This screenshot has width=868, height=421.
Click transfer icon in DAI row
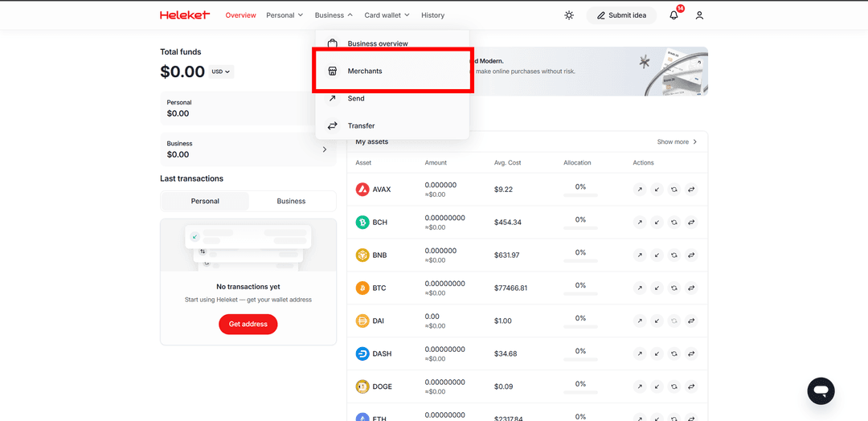[691, 321]
